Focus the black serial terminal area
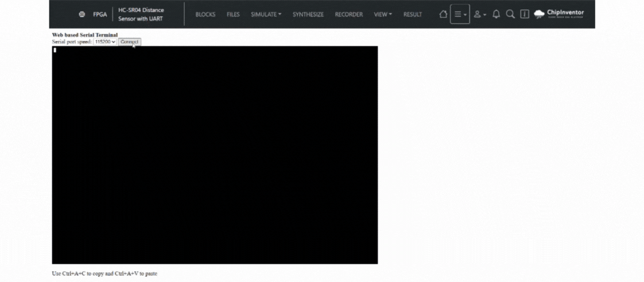This screenshot has height=282, width=644. 215,155
